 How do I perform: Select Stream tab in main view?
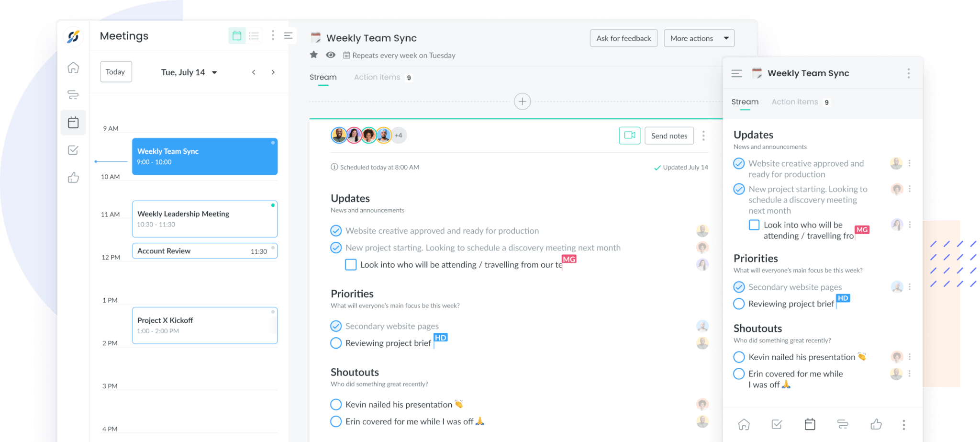(323, 78)
